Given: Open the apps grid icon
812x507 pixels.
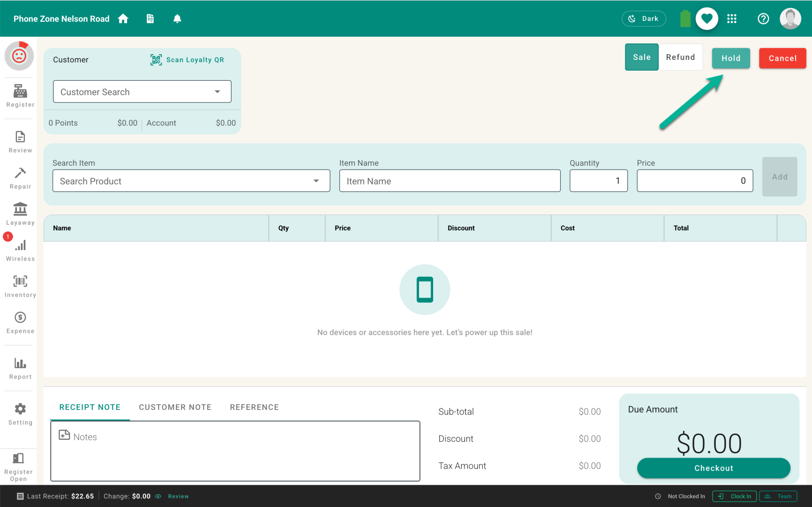Looking at the screenshot, I should pyautogui.click(x=732, y=18).
